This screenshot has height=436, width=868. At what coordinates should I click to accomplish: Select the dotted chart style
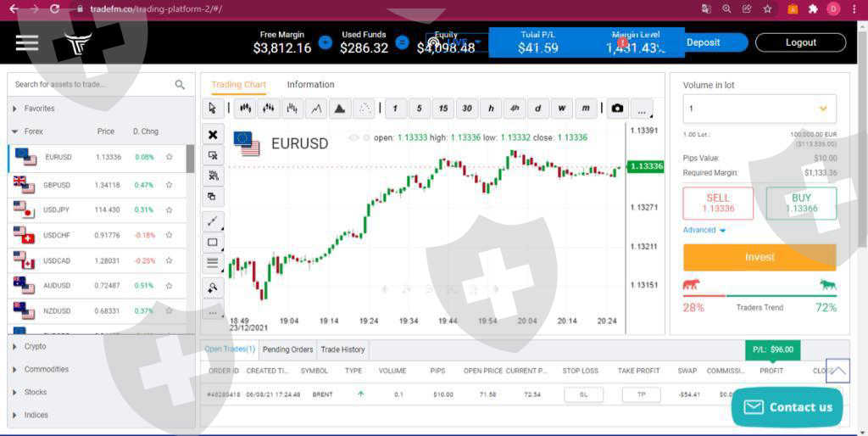(x=364, y=108)
